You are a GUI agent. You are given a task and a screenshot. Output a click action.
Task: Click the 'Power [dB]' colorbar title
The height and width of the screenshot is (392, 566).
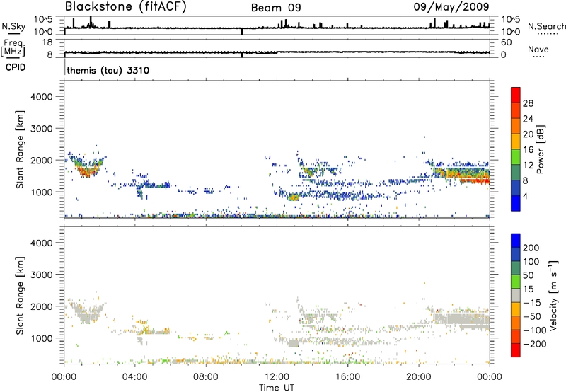(x=541, y=149)
